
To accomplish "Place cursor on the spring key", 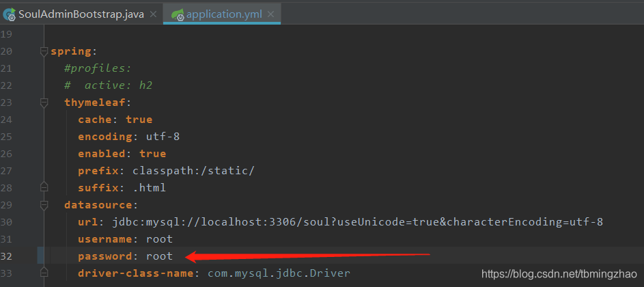I will (x=71, y=52).
